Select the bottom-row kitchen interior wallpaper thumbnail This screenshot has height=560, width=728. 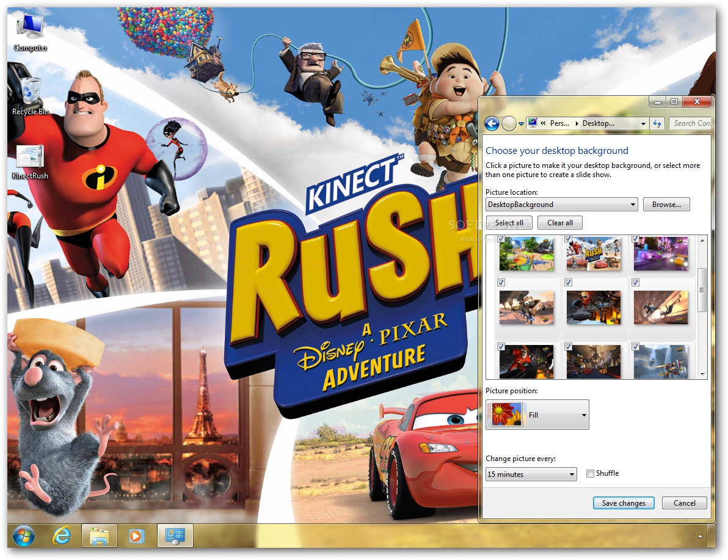594,362
